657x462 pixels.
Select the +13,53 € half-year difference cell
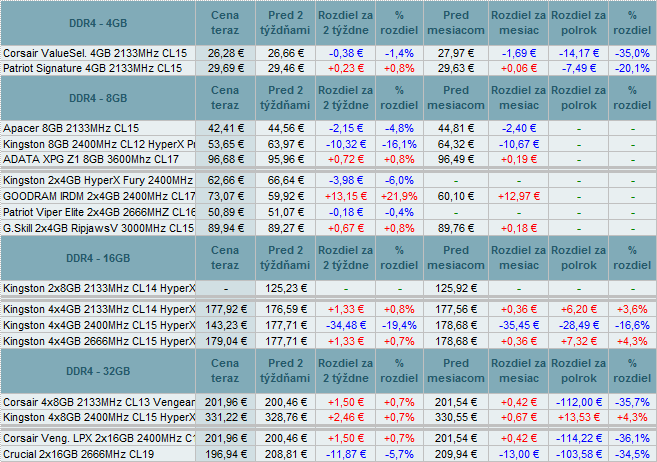(579, 417)
